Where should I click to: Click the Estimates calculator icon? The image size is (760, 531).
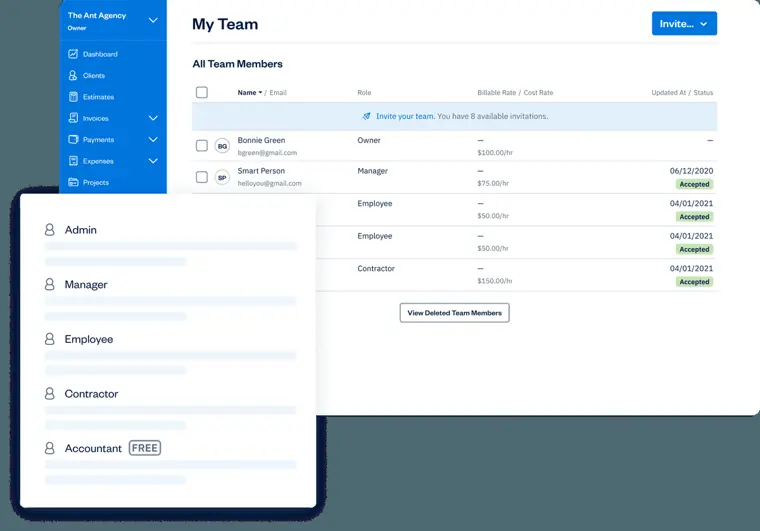(73, 96)
